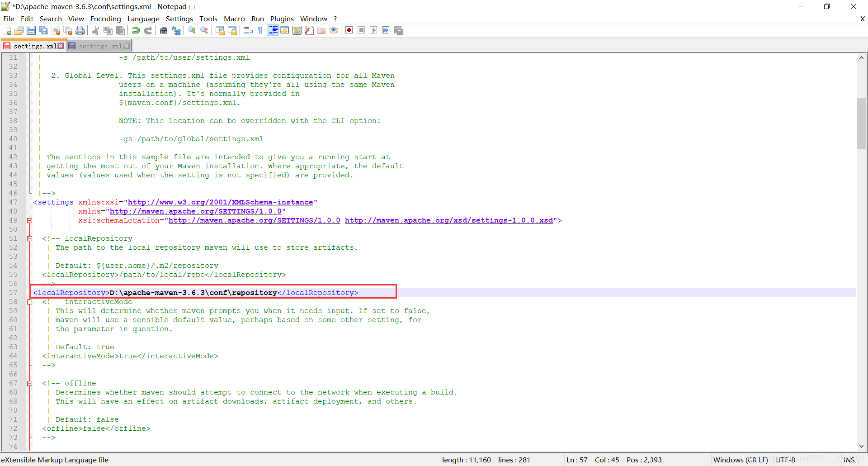
Task: Collapse the interactiveMode comment fold at line 58
Action: pyautogui.click(x=30, y=302)
